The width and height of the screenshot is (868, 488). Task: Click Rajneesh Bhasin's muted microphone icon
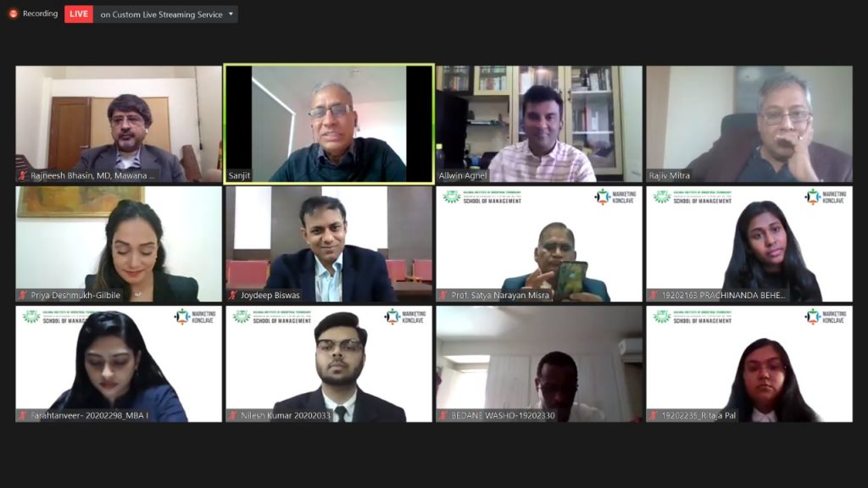23,175
